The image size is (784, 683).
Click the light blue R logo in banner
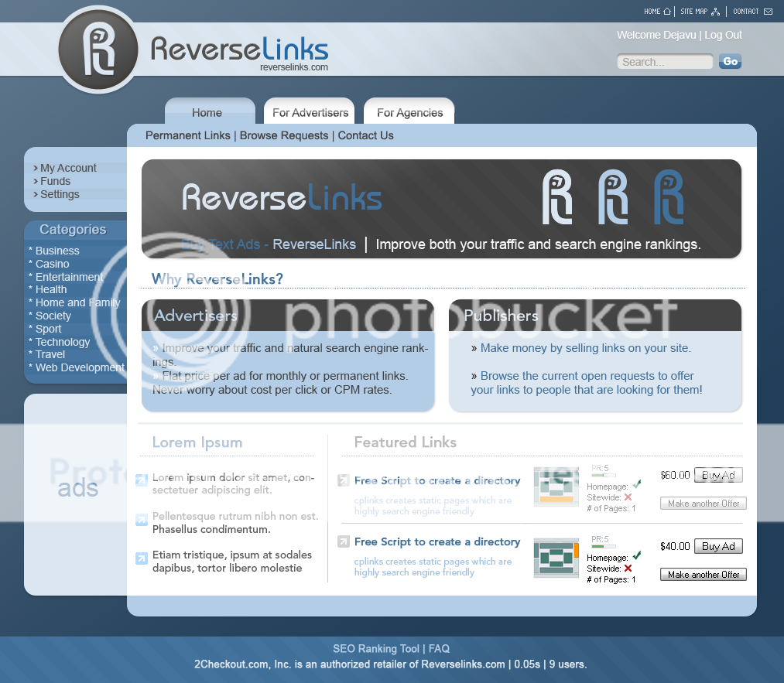[613, 197]
